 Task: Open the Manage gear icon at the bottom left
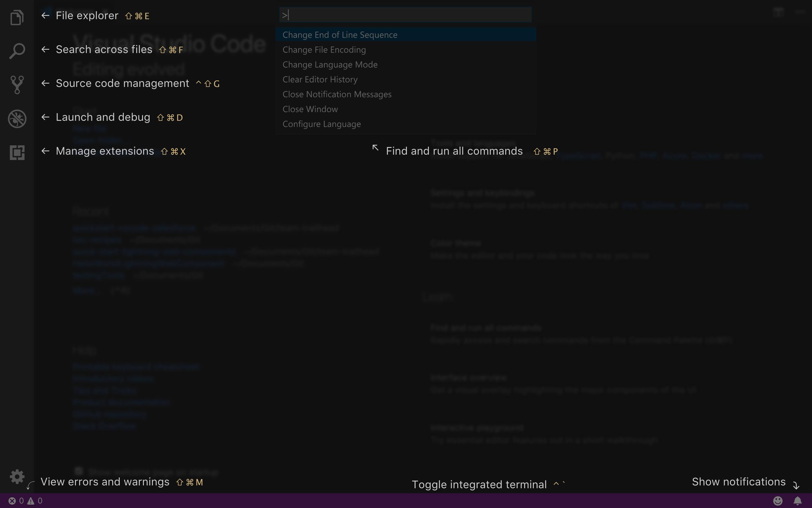pos(17,476)
